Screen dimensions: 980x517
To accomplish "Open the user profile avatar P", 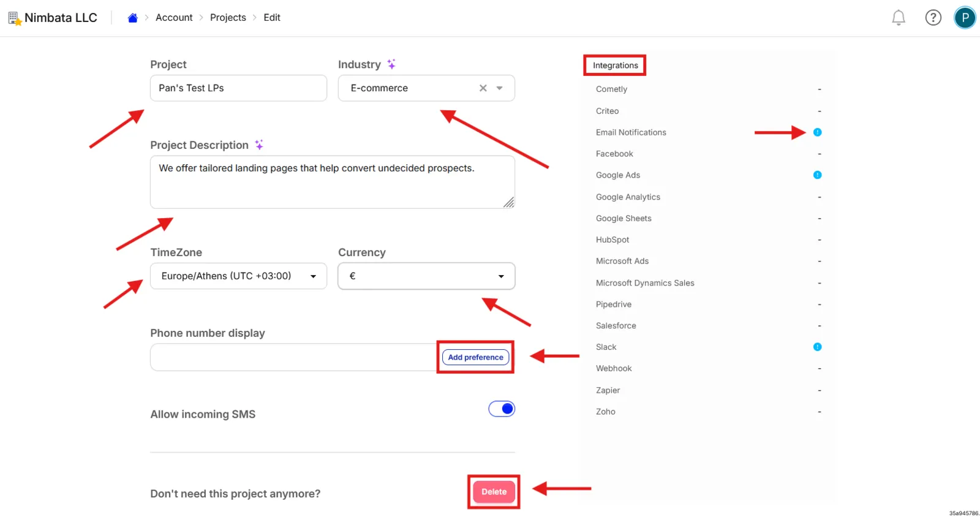I will click(x=965, y=18).
